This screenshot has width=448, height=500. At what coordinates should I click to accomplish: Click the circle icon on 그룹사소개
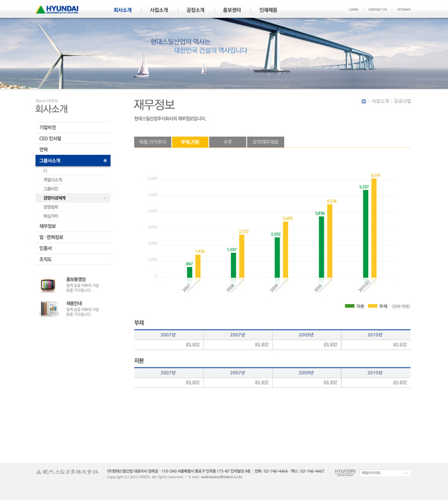click(x=105, y=161)
